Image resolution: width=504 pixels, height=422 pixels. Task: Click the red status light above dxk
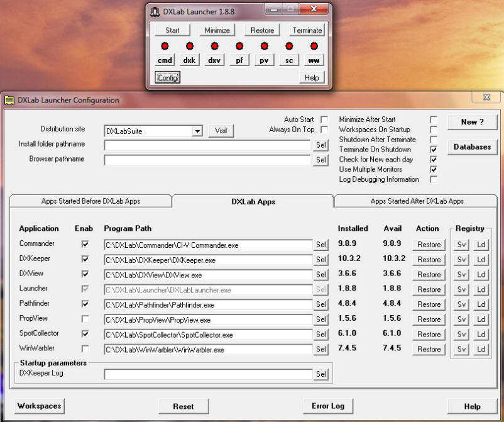pos(190,46)
